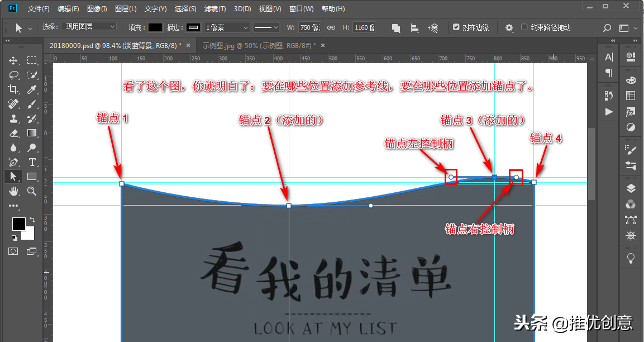The width and height of the screenshot is (644, 342).
Task: Select the Clone Stamp tool
Action: point(13,119)
